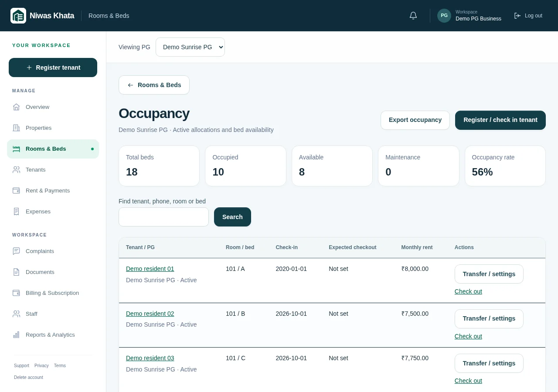This screenshot has width=558, height=392.
Task: Click the Total beds 18 card
Action: pyautogui.click(x=159, y=166)
